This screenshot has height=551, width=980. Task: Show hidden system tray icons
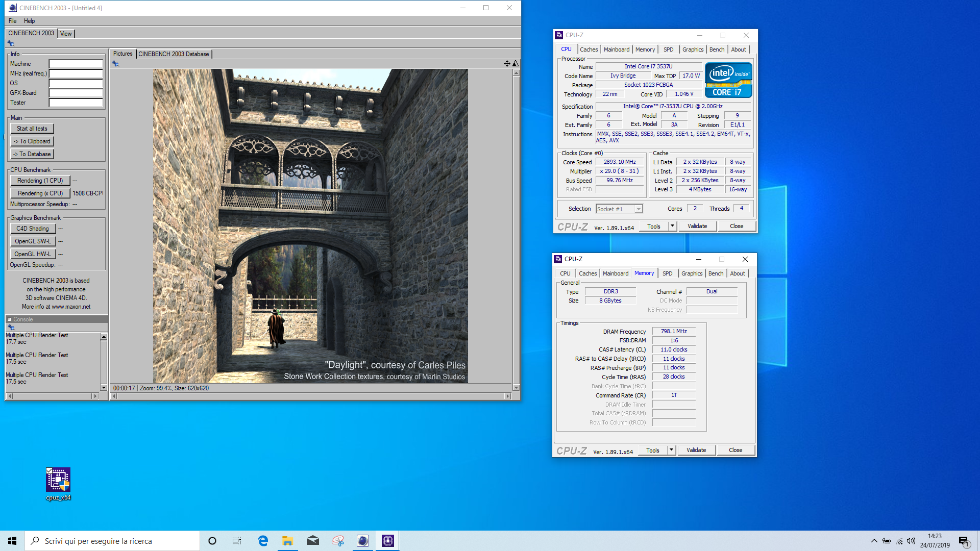pyautogui.click(x=874, y=541)
